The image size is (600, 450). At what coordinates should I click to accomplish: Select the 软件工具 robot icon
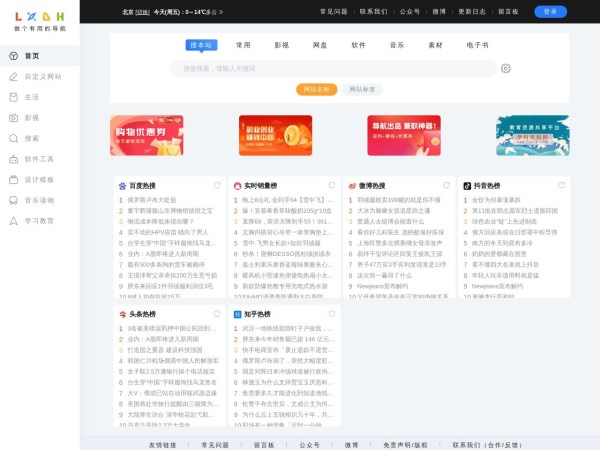click(13, 158)
